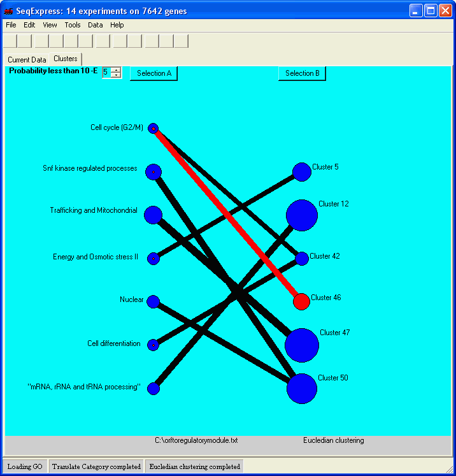Click the Cell cycle (G2/M) node
The height and width of the screenshot is (476, 456).
pos(153,128)
